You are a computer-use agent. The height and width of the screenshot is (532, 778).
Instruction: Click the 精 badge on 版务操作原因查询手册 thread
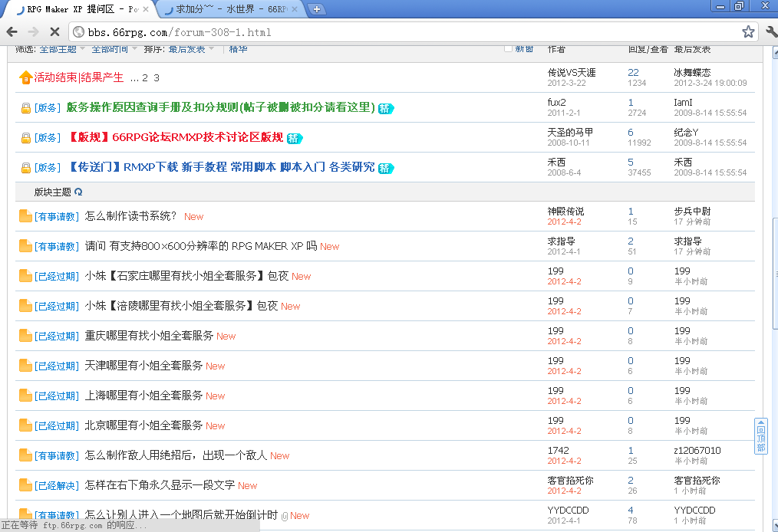click(x=386, y=108)
